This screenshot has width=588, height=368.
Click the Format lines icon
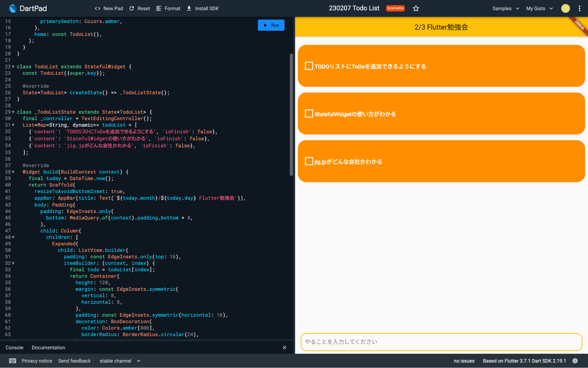[159, 9]
